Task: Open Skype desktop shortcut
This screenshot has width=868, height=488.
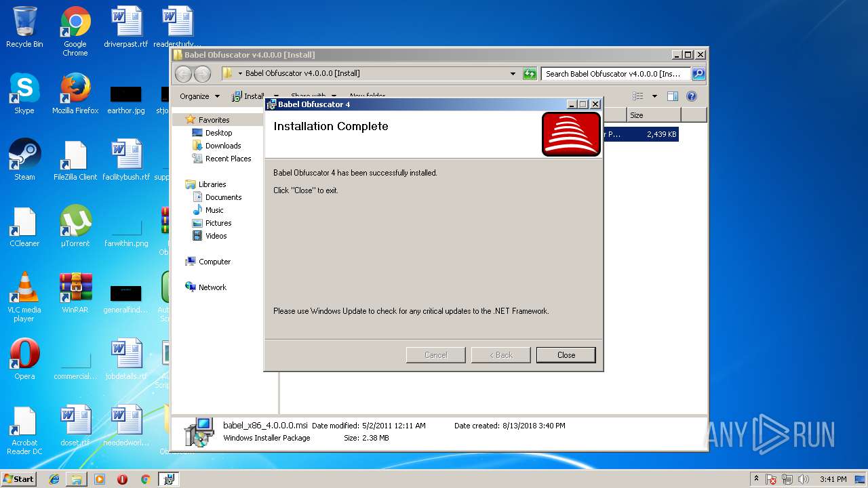Action: pos(24,94)
